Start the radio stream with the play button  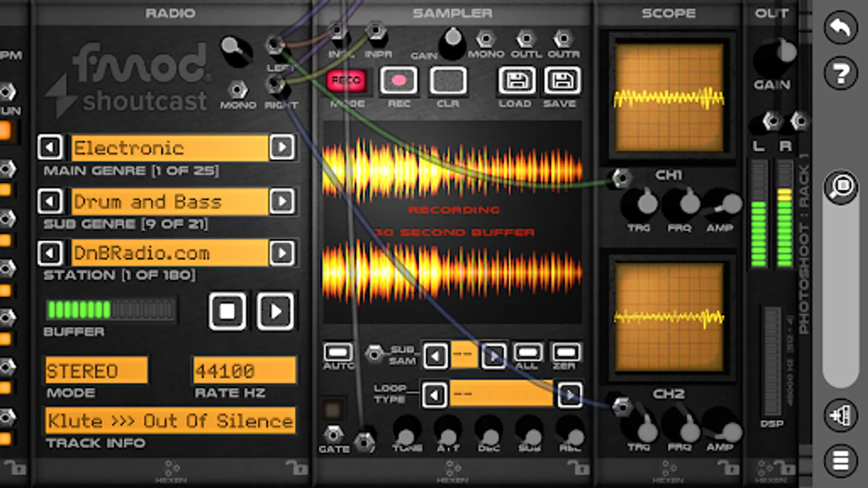[276, 311]
